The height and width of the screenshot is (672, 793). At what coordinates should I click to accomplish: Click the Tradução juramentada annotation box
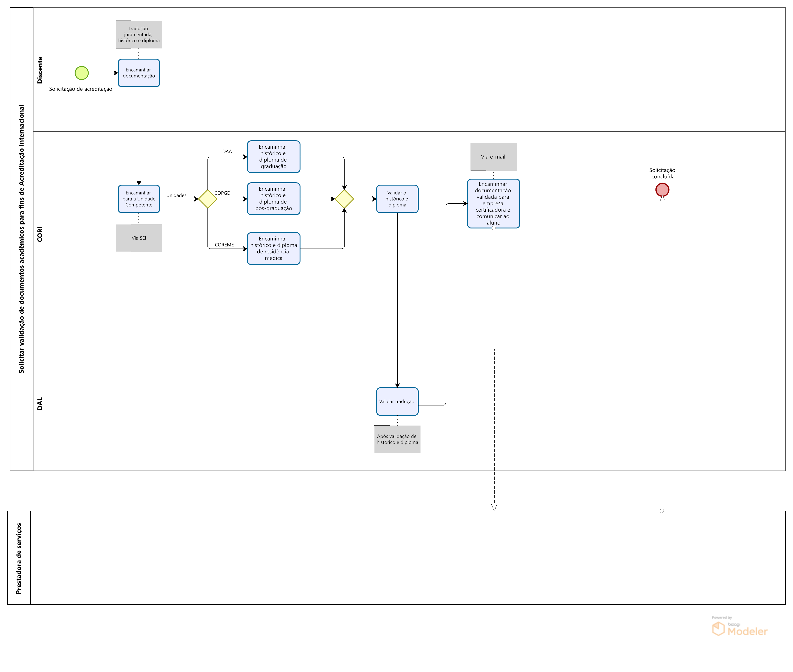139,35
